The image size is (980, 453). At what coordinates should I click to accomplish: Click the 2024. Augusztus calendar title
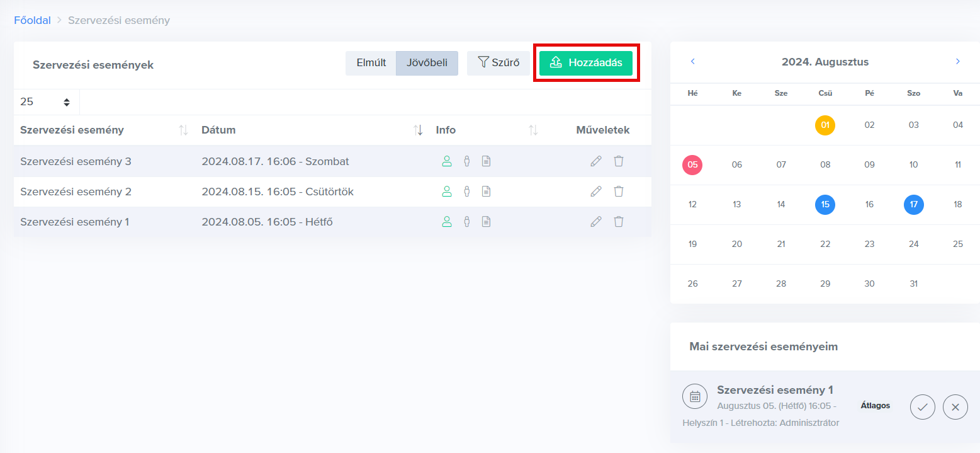point(825,62)
